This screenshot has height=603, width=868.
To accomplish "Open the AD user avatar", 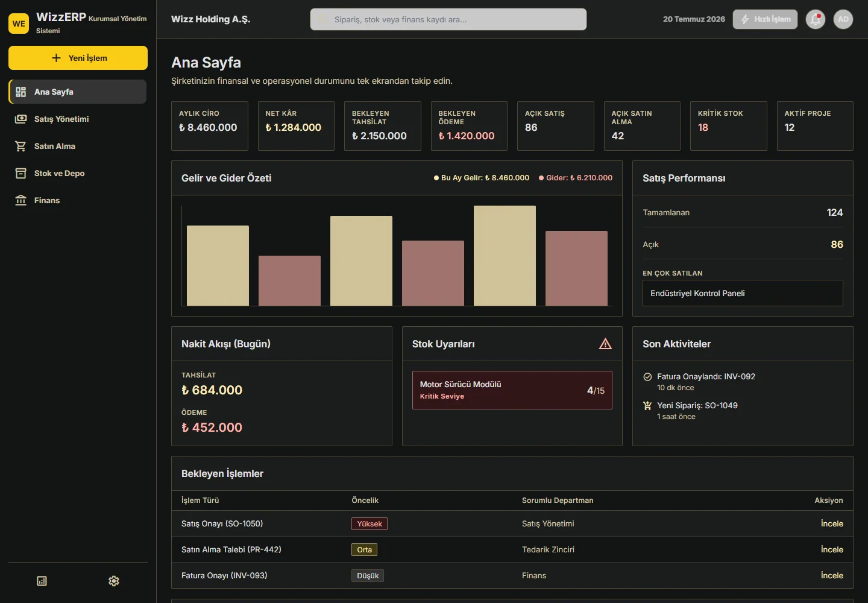I will point(843,19).
